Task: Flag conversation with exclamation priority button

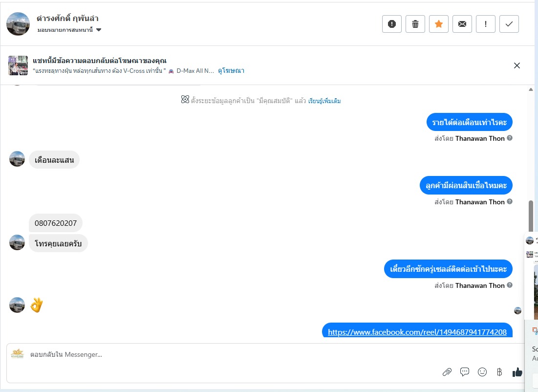Action: [x=486, y=24]
